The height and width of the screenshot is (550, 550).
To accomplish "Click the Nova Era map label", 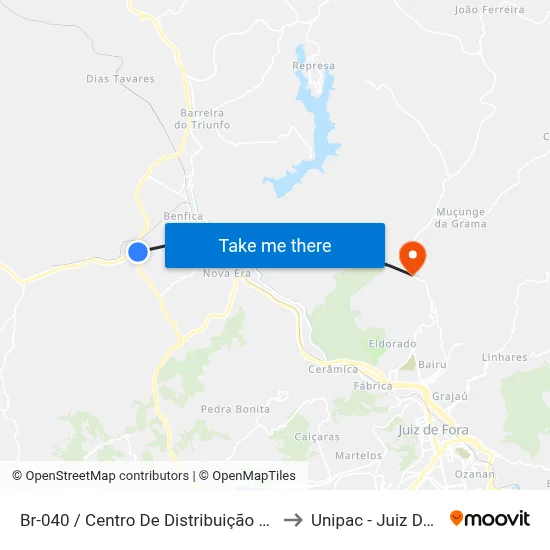I will 227,273.
